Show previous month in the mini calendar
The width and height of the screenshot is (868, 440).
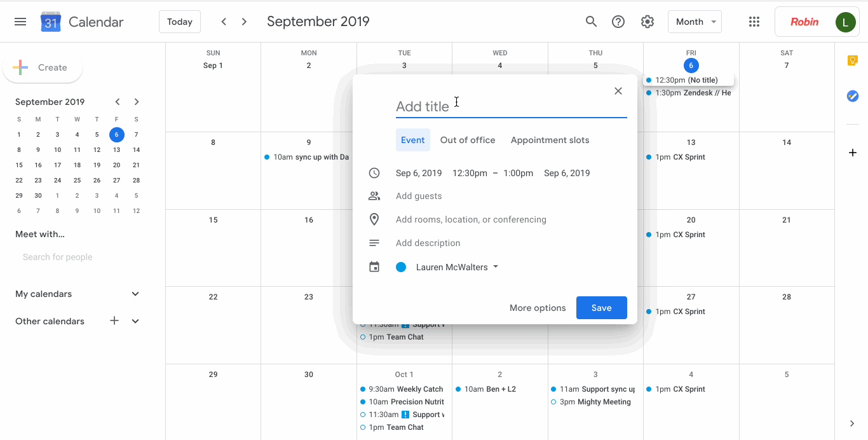click(118, 101)
